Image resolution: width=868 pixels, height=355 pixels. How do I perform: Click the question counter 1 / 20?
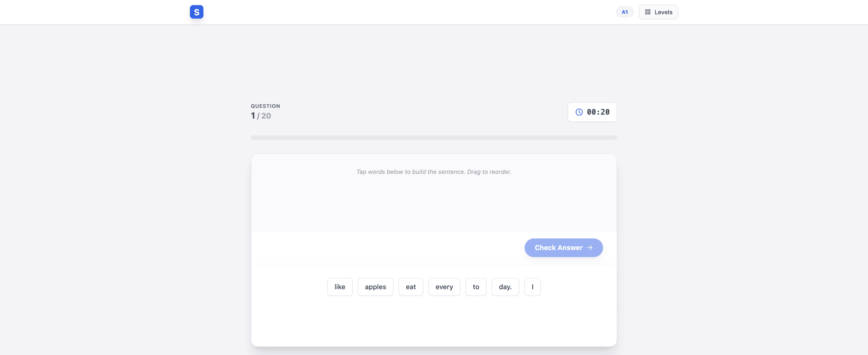[x=261, y=116]
